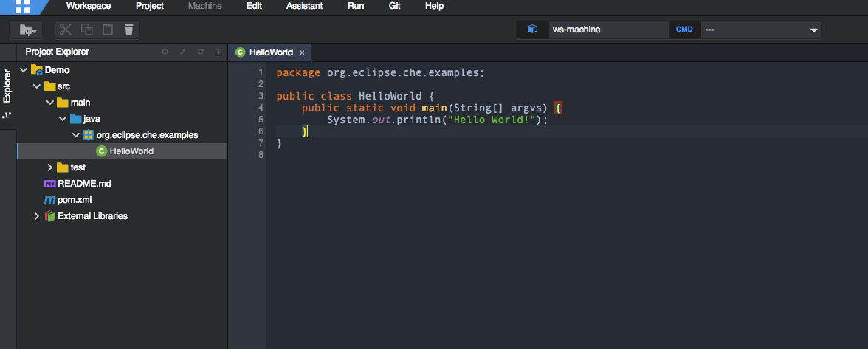Collapse the Demo project node
868x349 pixels.
pos(24,70)
